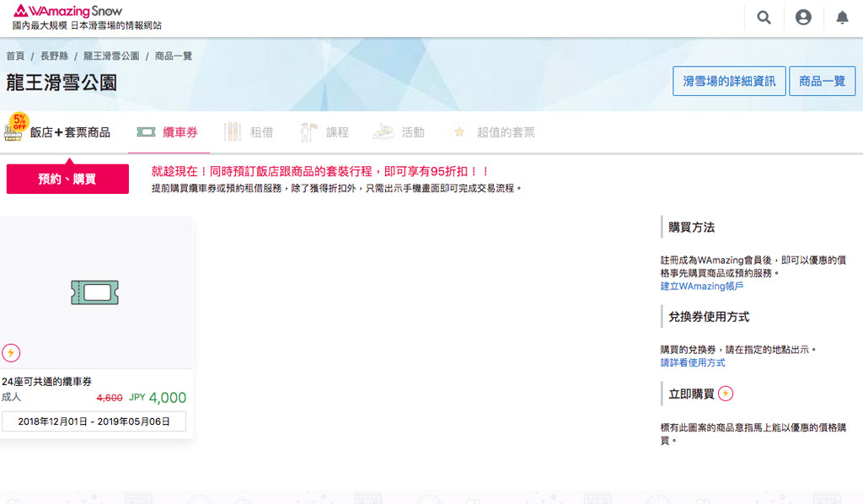The image size is (863, 504).
Task: Click the star icon beside 超值的套票
Action: (459, 132)
